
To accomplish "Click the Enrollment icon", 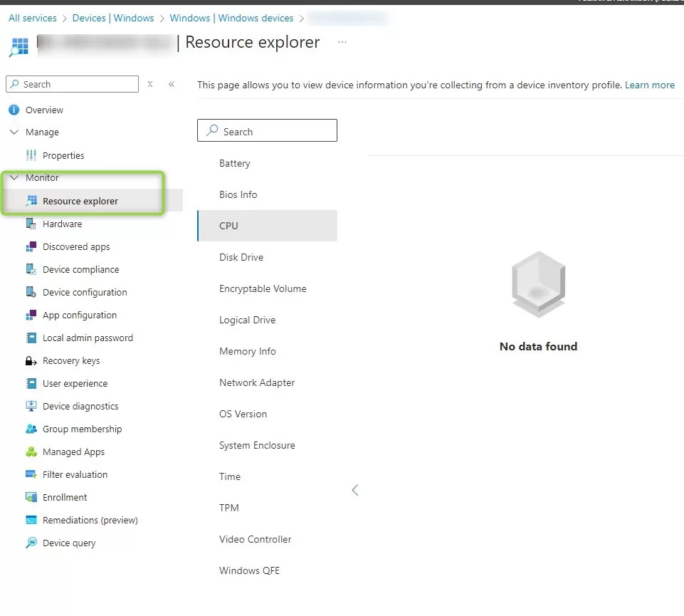I will (x=31, y=497).
